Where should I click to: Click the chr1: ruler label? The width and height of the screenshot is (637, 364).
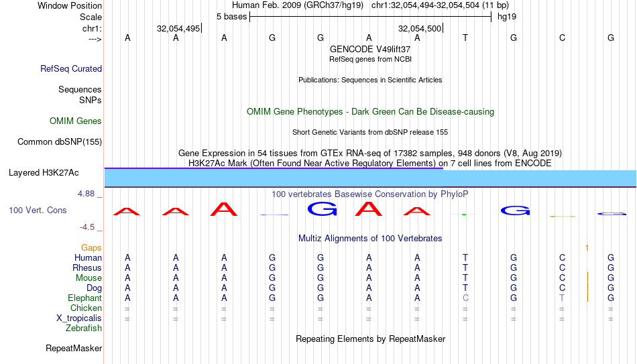point(92,28)
